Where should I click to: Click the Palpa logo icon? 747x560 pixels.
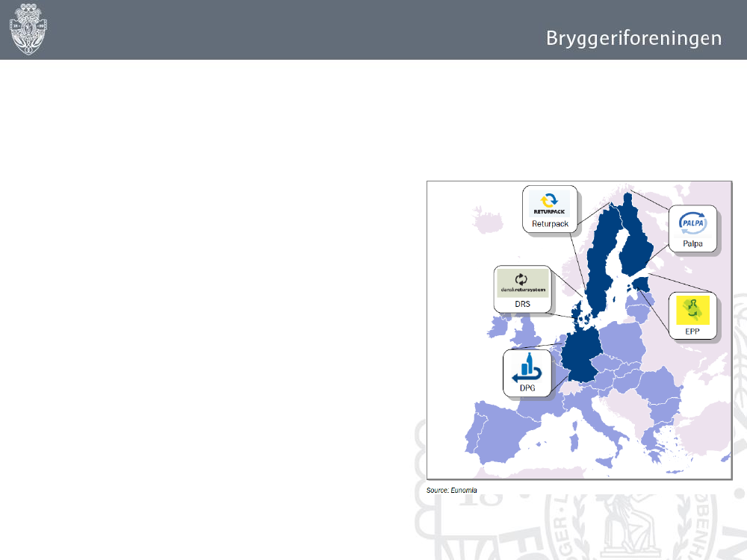click(692, 223)
